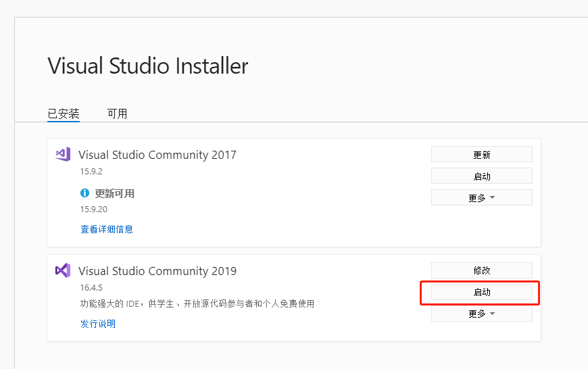Open the 更多 dropdown for Visual Studio 2019
The width and height of the screenshot is (588, 369).
click(481, 314)
